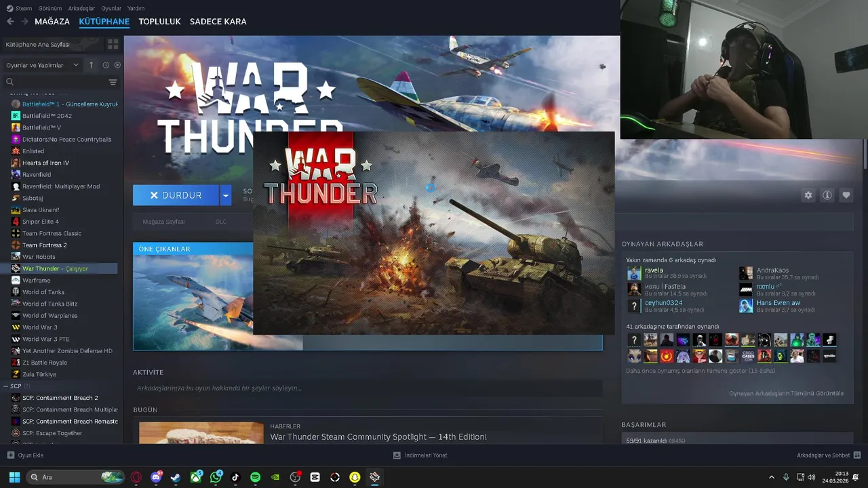Open the SADECE KARA profile tab

(x=218, y=22)
